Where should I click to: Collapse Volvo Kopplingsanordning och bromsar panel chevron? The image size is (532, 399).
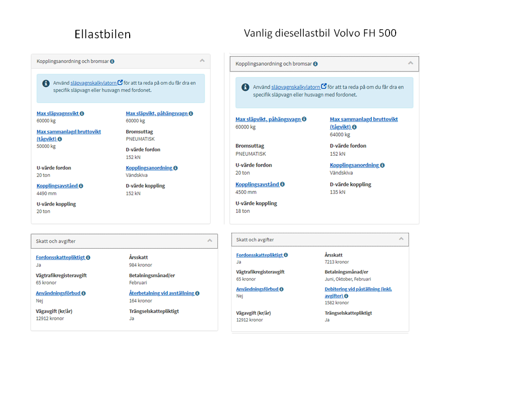click(411, 63)
